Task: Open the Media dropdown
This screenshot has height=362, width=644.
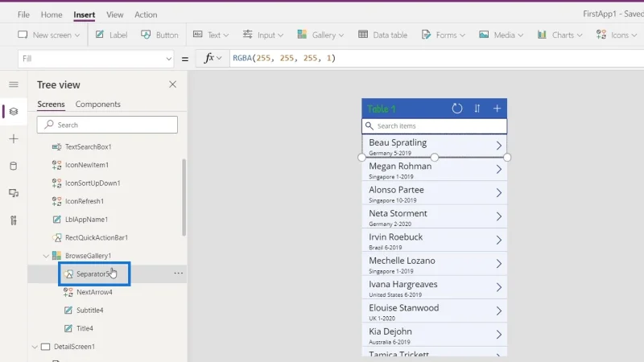Action: (501, 35)
